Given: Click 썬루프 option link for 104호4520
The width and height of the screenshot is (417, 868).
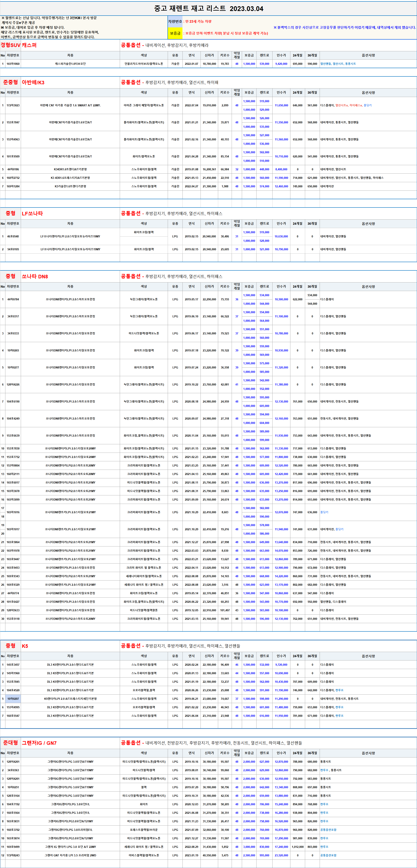Looking at the screenshot, I should tap(339, 690).
